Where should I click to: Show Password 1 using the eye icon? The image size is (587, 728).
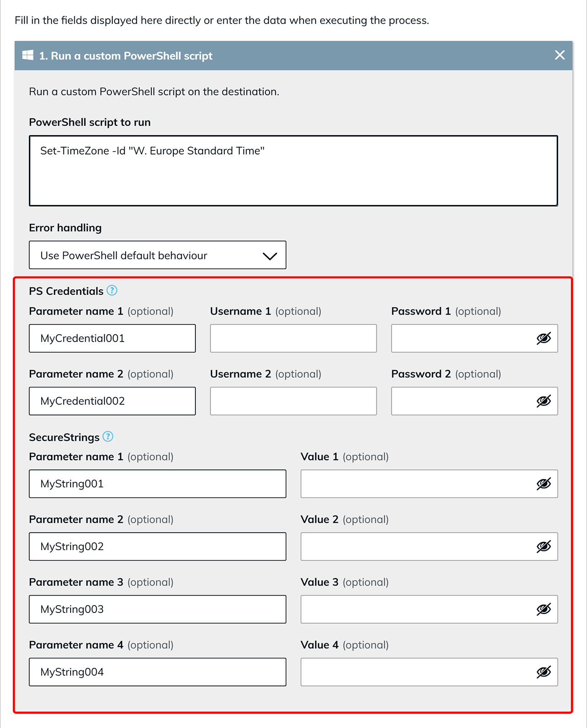543,338
